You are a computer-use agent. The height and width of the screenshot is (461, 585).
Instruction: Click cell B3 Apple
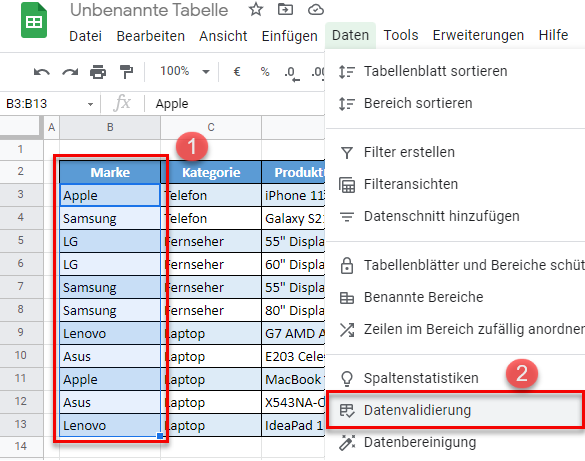tap(110, 195)
